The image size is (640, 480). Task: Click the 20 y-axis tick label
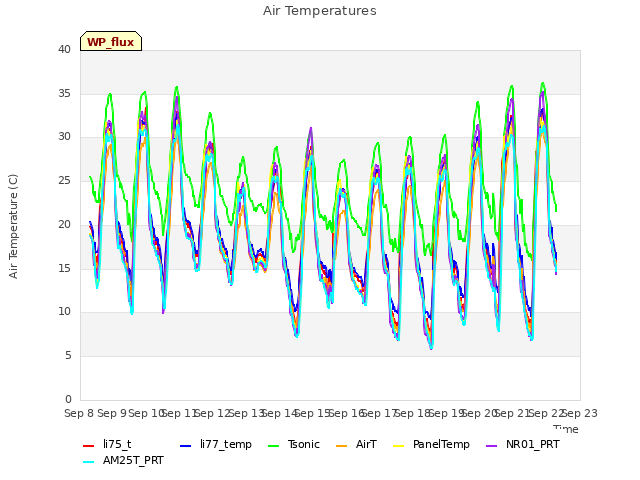tap(64, 224)
